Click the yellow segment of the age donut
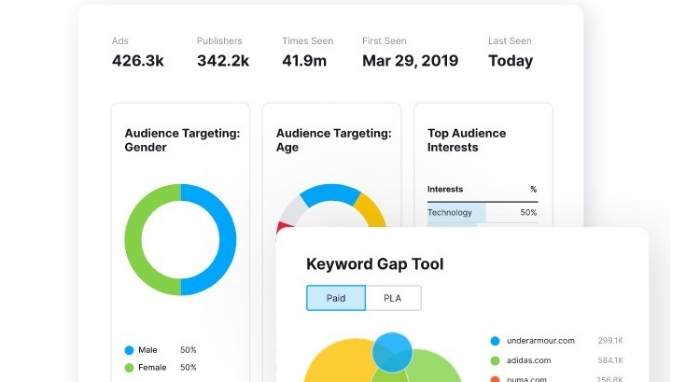 pyautogui.click(x=374, y=209)
